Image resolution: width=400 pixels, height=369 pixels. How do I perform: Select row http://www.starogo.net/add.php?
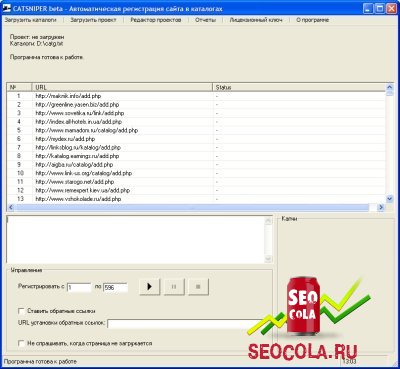(196, 182)
